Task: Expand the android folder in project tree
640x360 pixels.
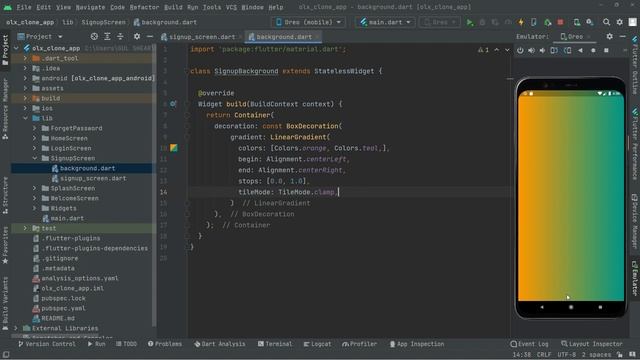Action: (x=25, y=78)
